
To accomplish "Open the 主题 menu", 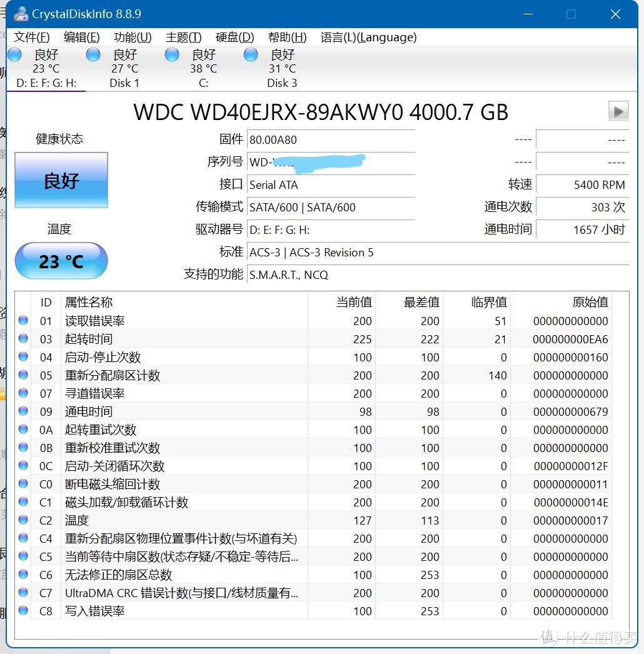I will tap(182, 38).
